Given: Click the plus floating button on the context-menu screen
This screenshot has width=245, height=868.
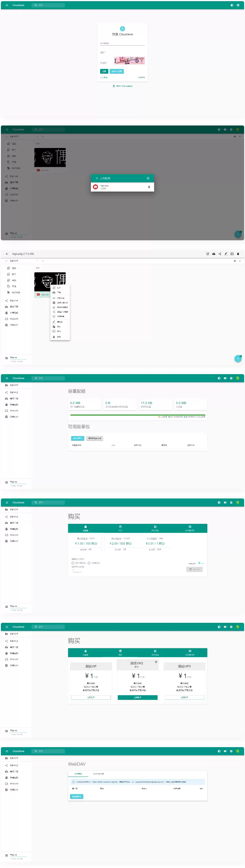Looking at the screenshot, I should point(238,359).
